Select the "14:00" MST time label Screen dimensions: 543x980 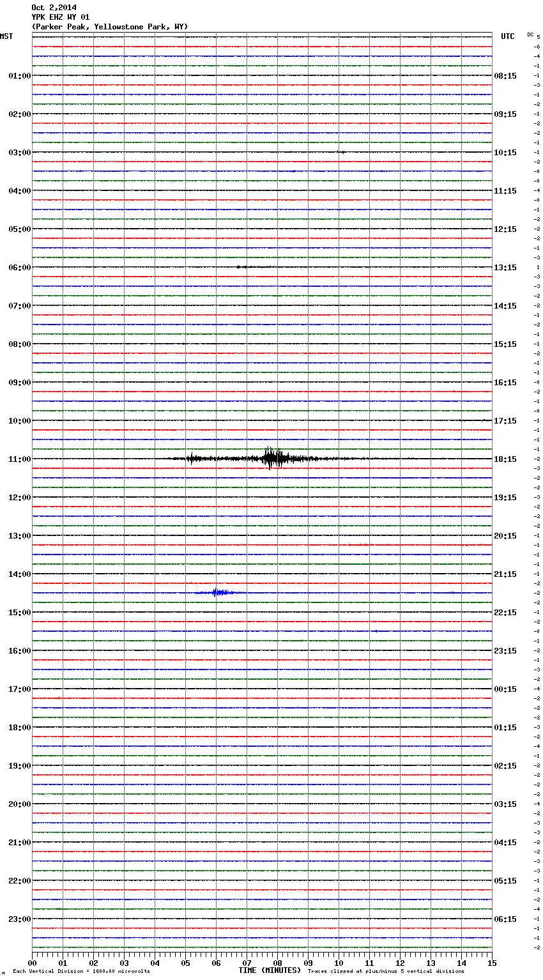[x=20, y=574]
